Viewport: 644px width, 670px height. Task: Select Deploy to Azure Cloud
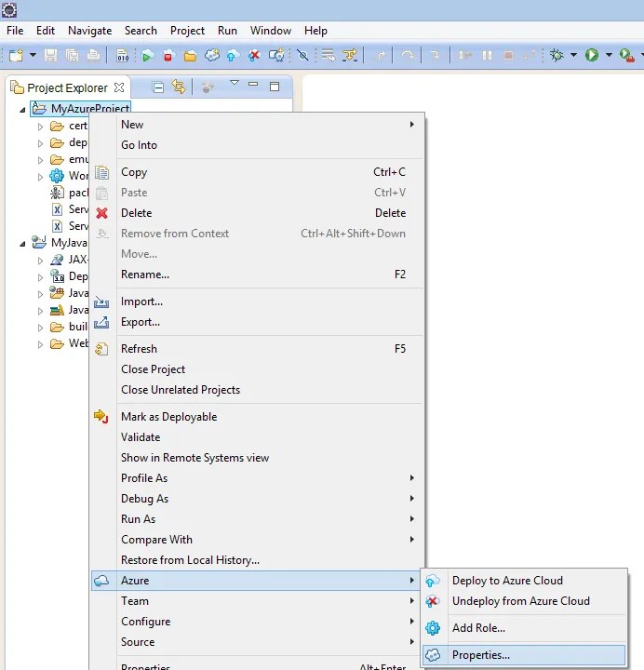pyautogui.click(x=524, y=581)
